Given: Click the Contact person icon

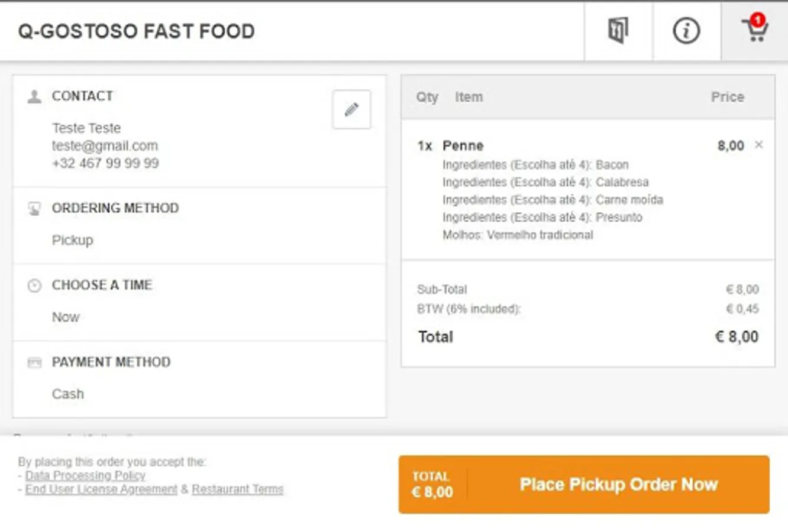Looking at the screenshot, I should [34, 96].
